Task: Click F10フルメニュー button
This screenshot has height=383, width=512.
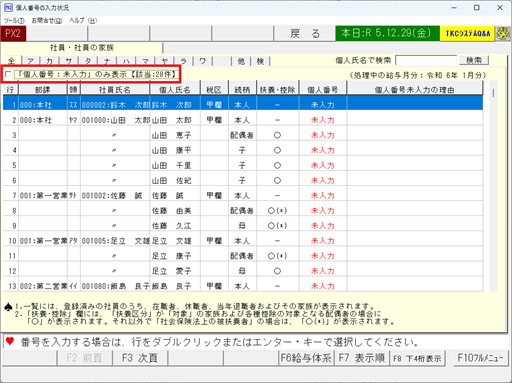Action: pyautogui.click(x=480, y=358)
